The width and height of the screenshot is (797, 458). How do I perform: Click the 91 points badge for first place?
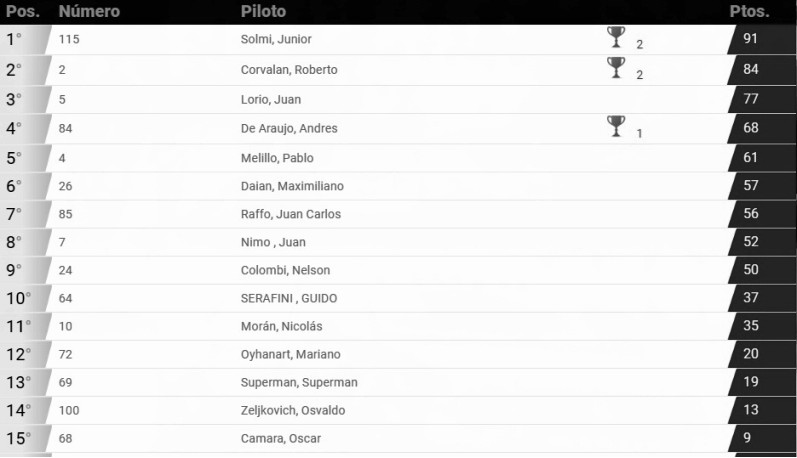[x=751, y=39]
